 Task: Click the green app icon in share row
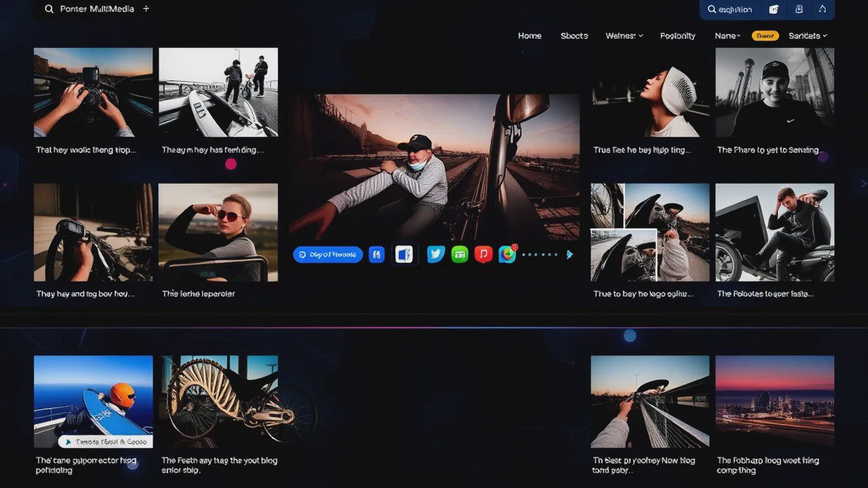pyautogui.click(x=460, y=254)
